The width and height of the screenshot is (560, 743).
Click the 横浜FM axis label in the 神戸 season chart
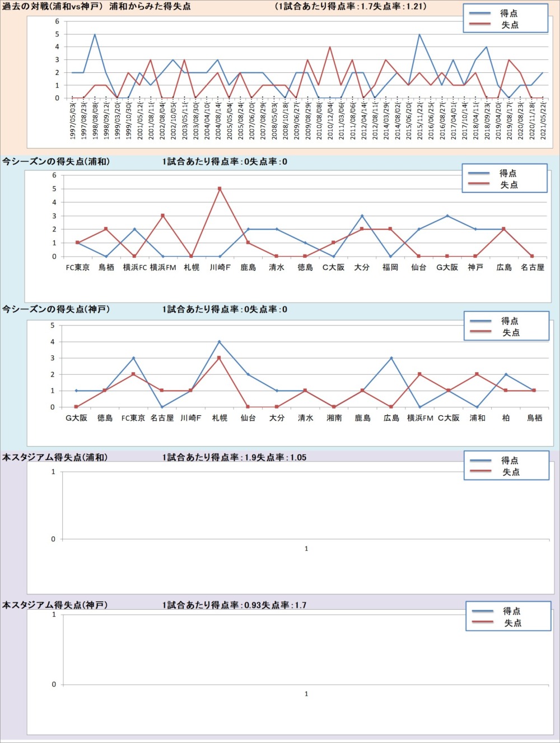[x=420, y=418]
